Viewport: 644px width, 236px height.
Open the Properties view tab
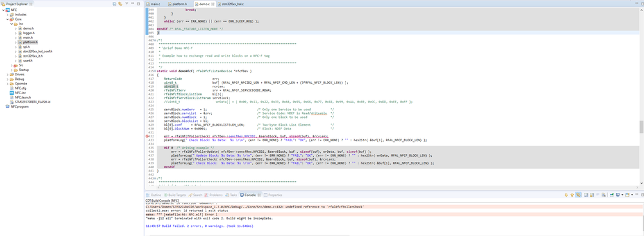273,195
